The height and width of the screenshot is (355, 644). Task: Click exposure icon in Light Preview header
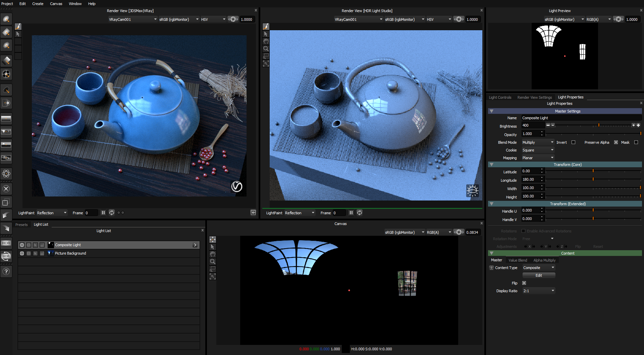pyautogui.click(x=619, y=19)
